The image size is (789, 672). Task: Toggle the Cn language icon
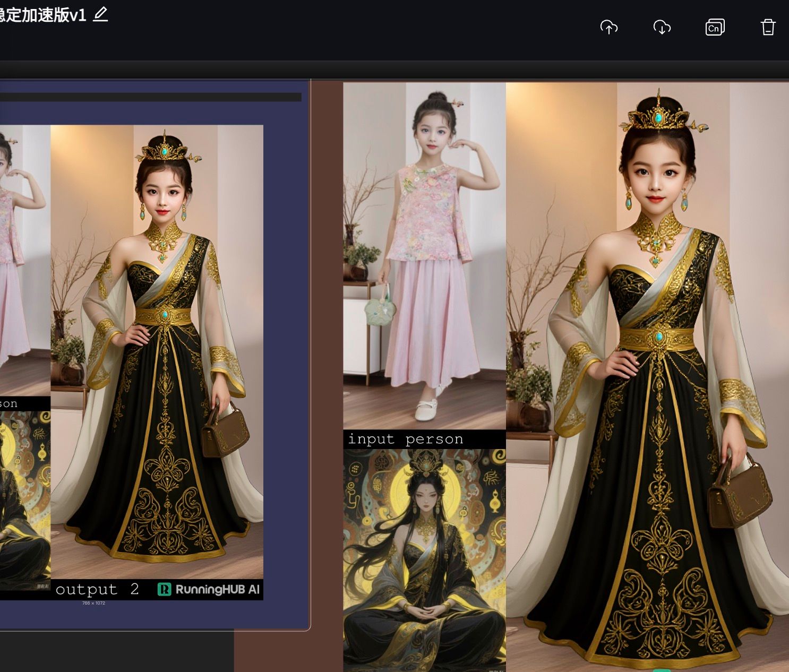tap(715, 27)
